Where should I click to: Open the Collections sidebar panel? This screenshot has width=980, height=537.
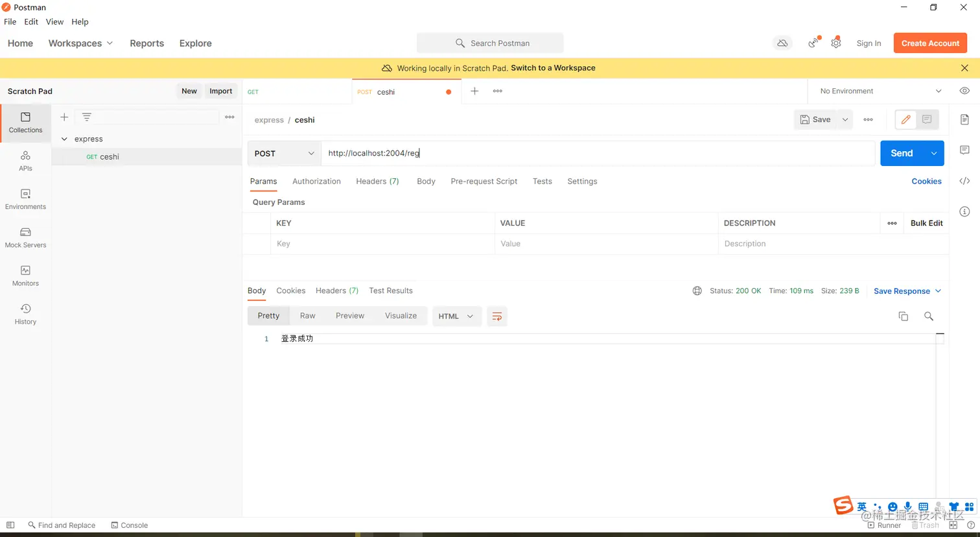pos(25,123)
